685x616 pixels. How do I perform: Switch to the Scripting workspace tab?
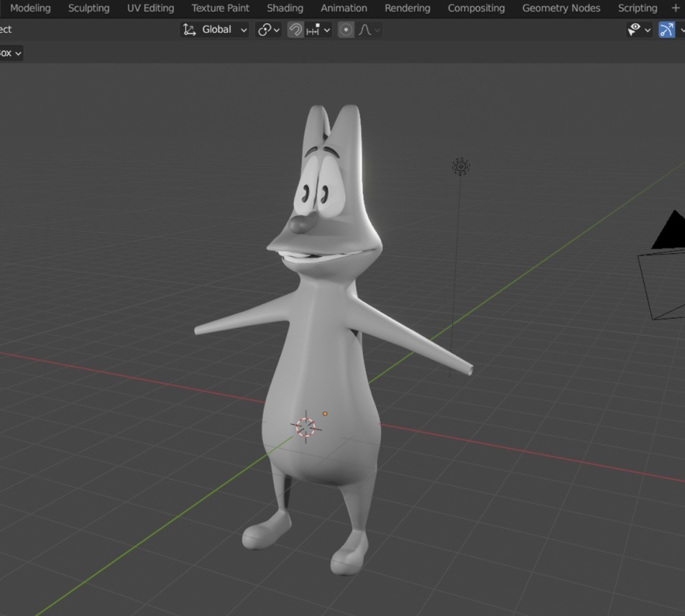tap(637, 8)
